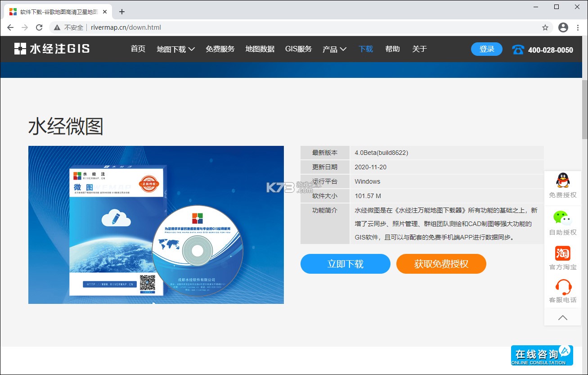
Task: Click the 获取免费授权 orange button
Action: point(441,264)
